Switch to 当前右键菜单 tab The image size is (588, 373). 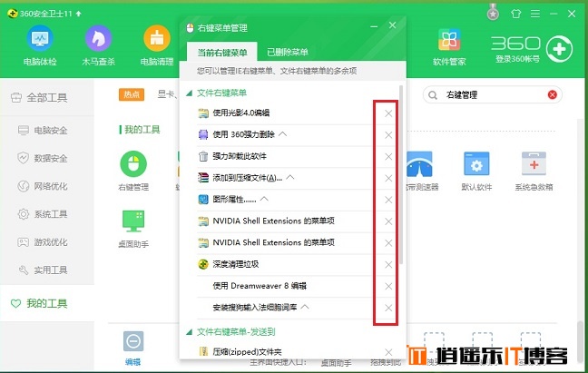222,52
